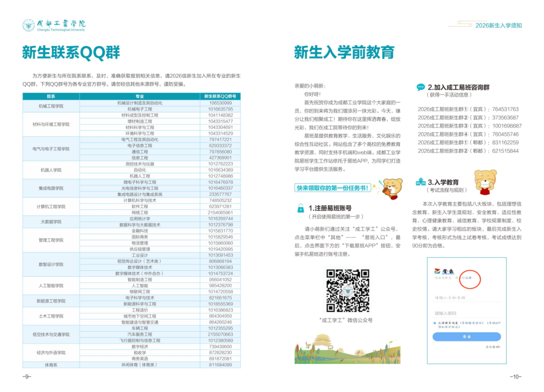Image resolution: width=544 pixels, height=392 pixels.
Task: Click the Chengdu Technological University emblem logo
Action: (x=28, y=25)
